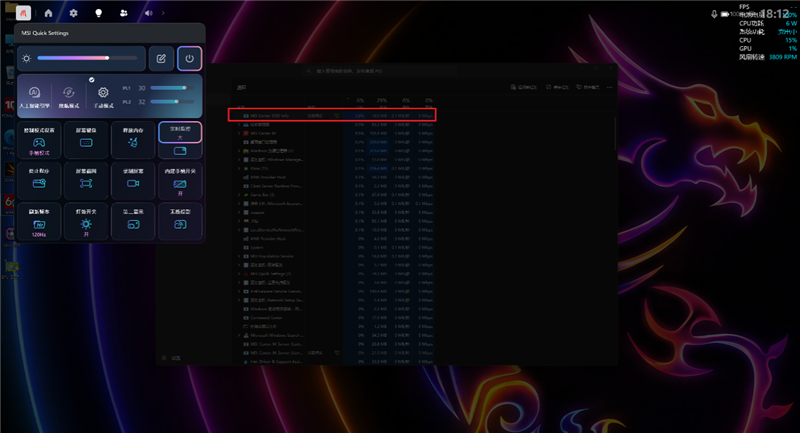This screenshot has width=800, height=433.
Task: Expand the Microsoft Windows Search row
Action: [x=239, y=336]
